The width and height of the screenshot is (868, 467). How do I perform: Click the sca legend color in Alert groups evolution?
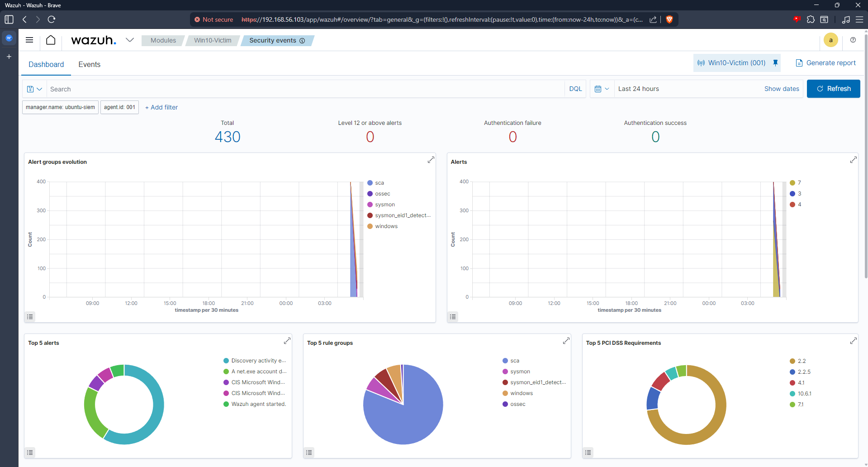coord(370,183)
